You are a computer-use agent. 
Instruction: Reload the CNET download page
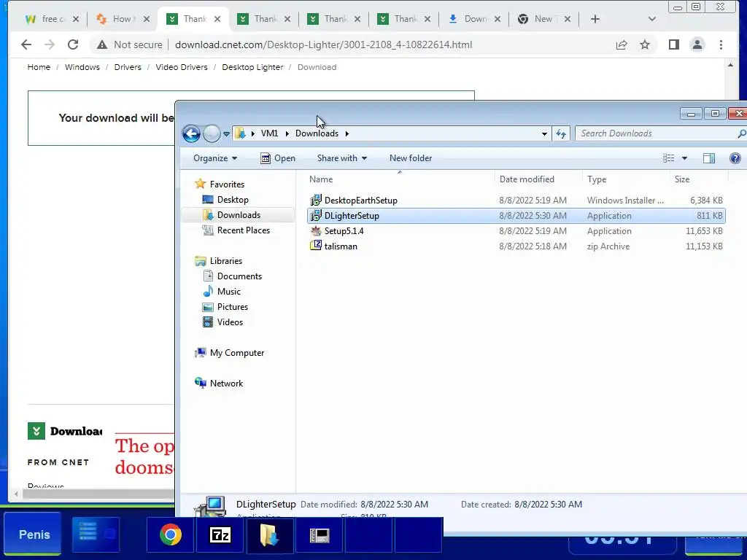point(73,44)
